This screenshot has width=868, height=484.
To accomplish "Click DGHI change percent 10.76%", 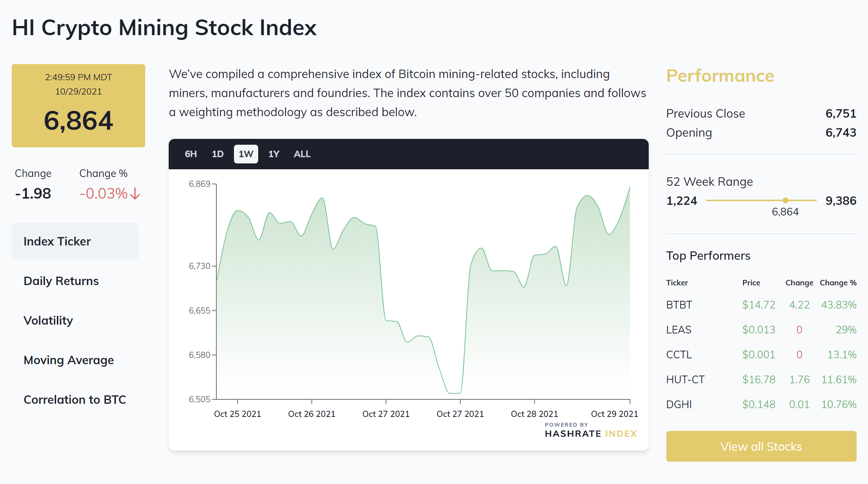I will [839, 404].
